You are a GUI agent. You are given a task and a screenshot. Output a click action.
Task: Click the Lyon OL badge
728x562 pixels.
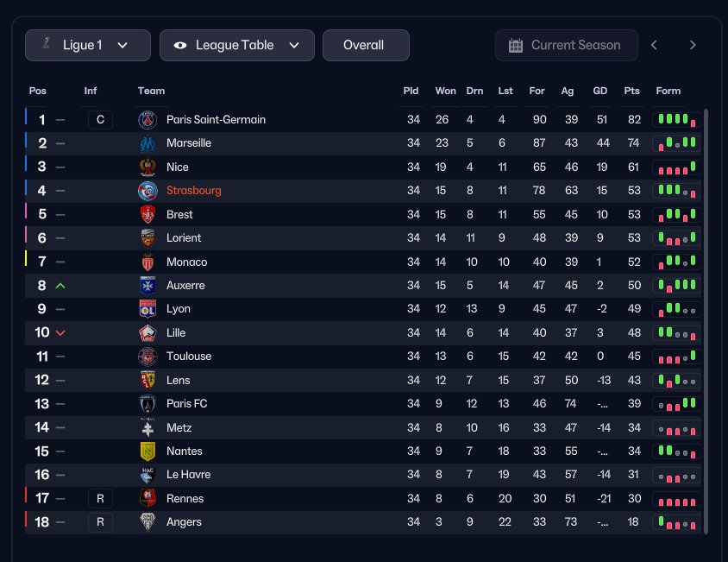tap(147, 309)
